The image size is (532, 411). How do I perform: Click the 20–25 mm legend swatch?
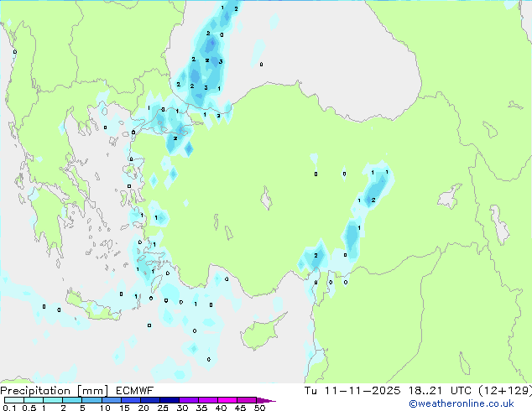(149, 400)
